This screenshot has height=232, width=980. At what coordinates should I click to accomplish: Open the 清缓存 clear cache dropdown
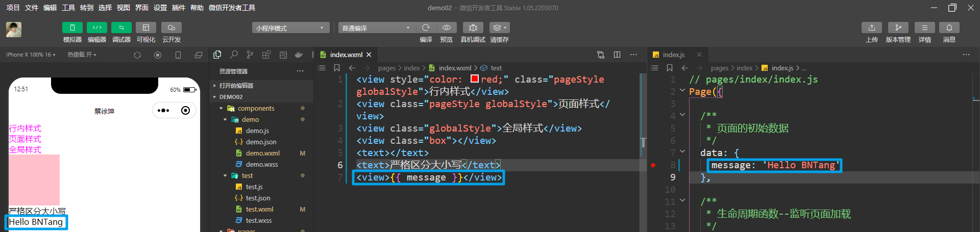click(x=500, y=28)
